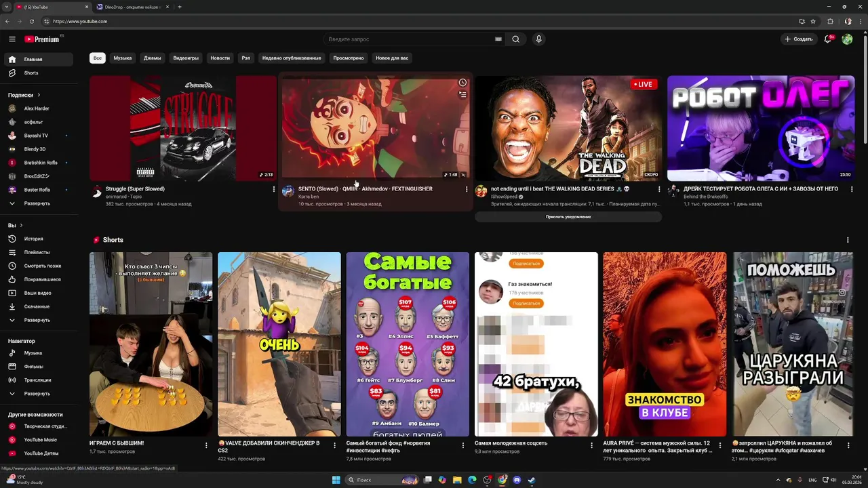The height and width of the screenshot is (488, 868).
Task: Open the Shorts shelf options menu
Action: point(848,240)
